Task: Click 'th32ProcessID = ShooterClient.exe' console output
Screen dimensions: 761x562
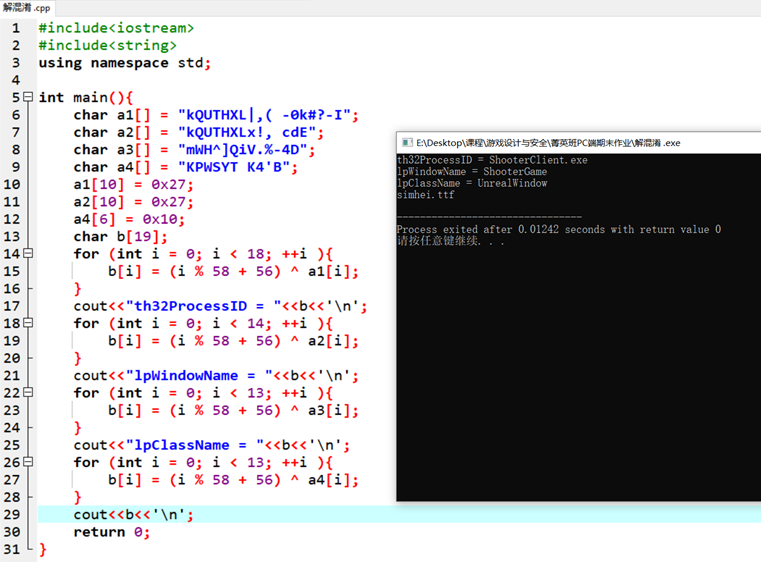Action: (492, 160)
